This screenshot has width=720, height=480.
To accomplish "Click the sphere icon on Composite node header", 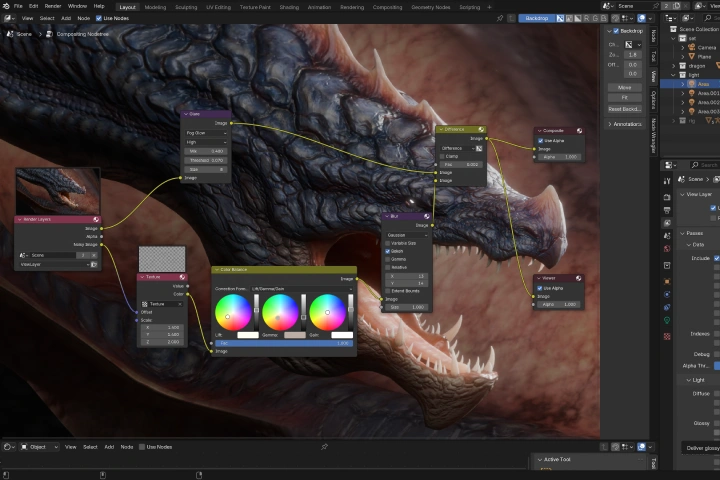I will click(579, 131).
